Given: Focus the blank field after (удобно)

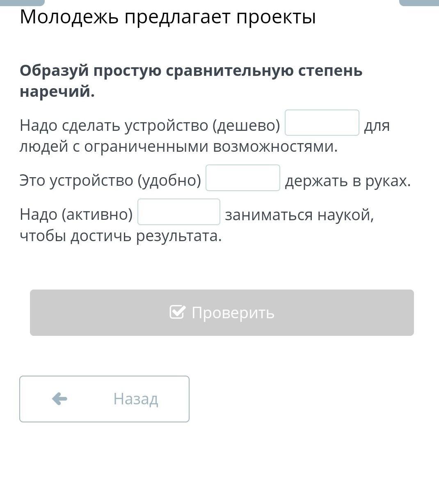Looking at the screenshot, I should point(243,178).
